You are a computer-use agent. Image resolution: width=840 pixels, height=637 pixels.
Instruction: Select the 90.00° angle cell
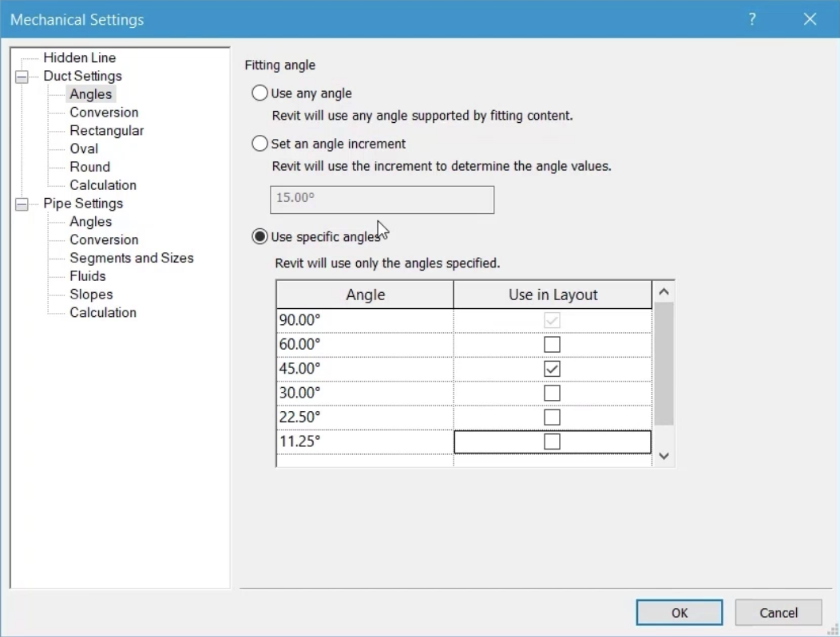click(x=366, y=320)
